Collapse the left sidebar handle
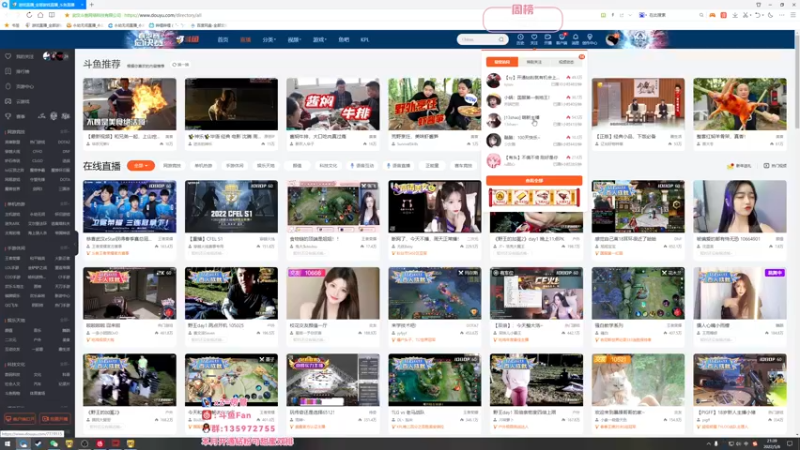 (x=76, y=243)
